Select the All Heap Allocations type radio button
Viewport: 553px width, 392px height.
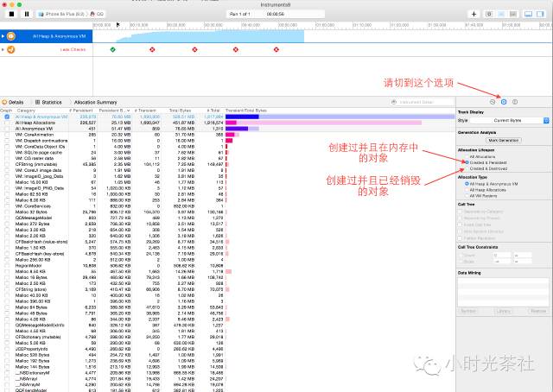(467, 190)
